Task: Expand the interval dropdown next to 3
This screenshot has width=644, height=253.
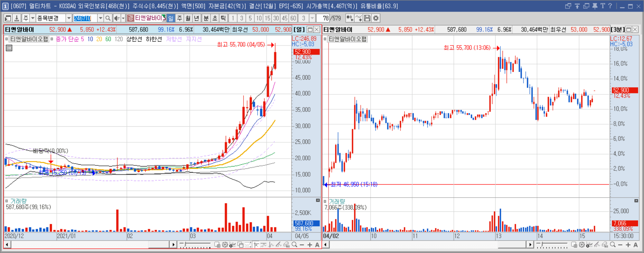Action: (x=312, y=18)
